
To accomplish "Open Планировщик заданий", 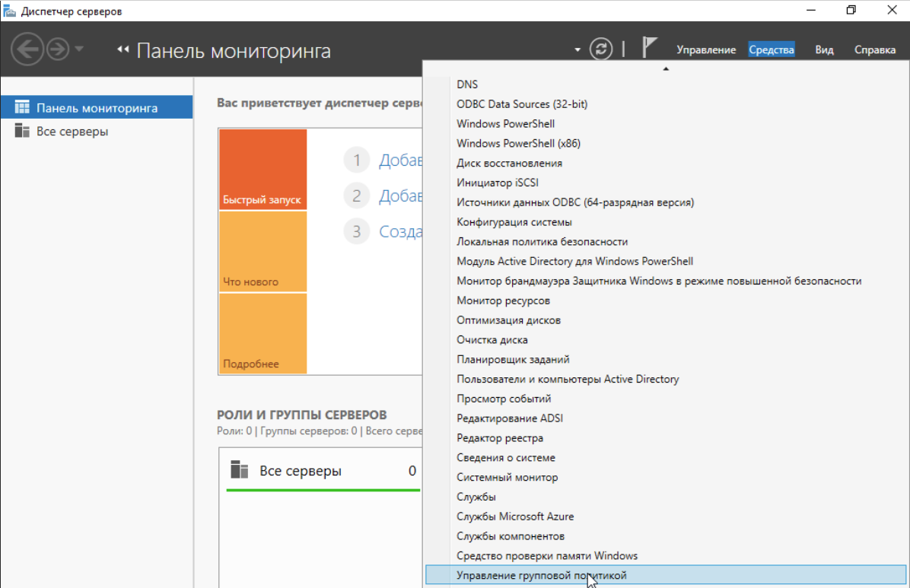I will 666,359.
